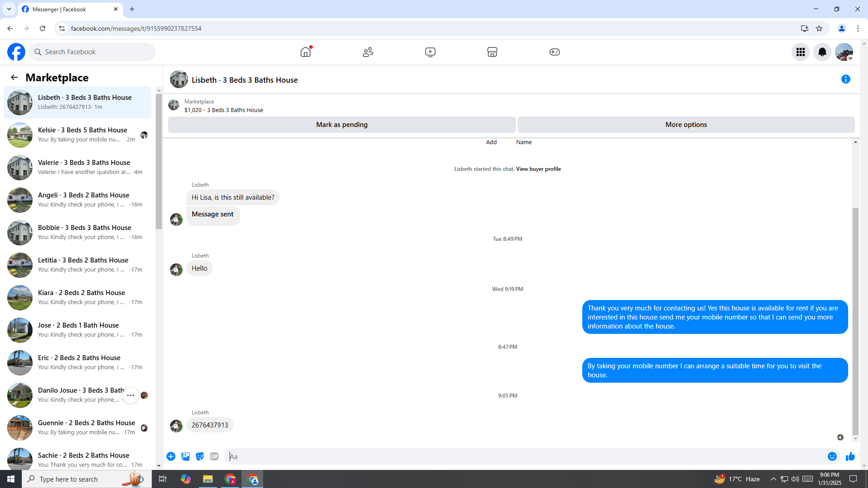Open File Explorer from taskbar
This screenshot has width=868, height=488.
[208, 479]
